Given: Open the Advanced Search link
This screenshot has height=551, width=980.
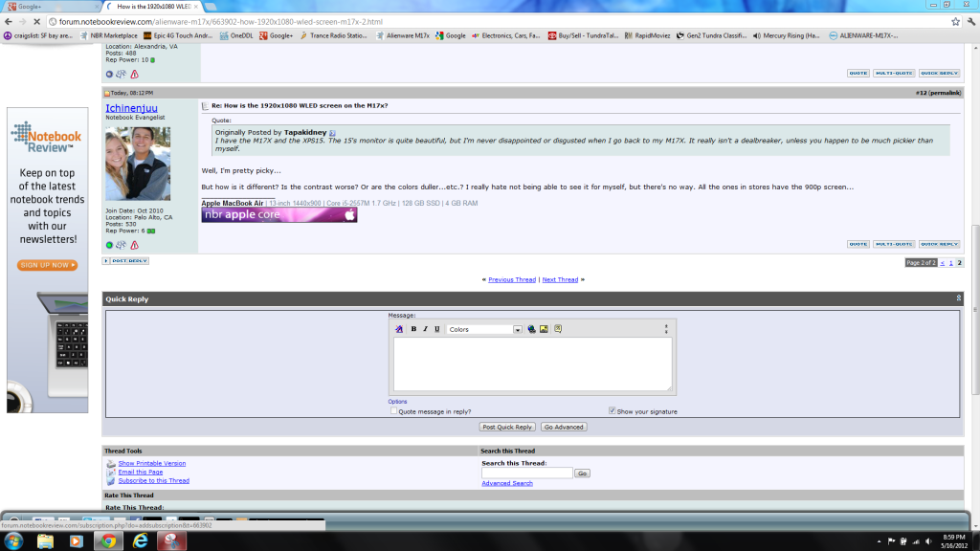Looking at the screenshot, I should (507, 483).
